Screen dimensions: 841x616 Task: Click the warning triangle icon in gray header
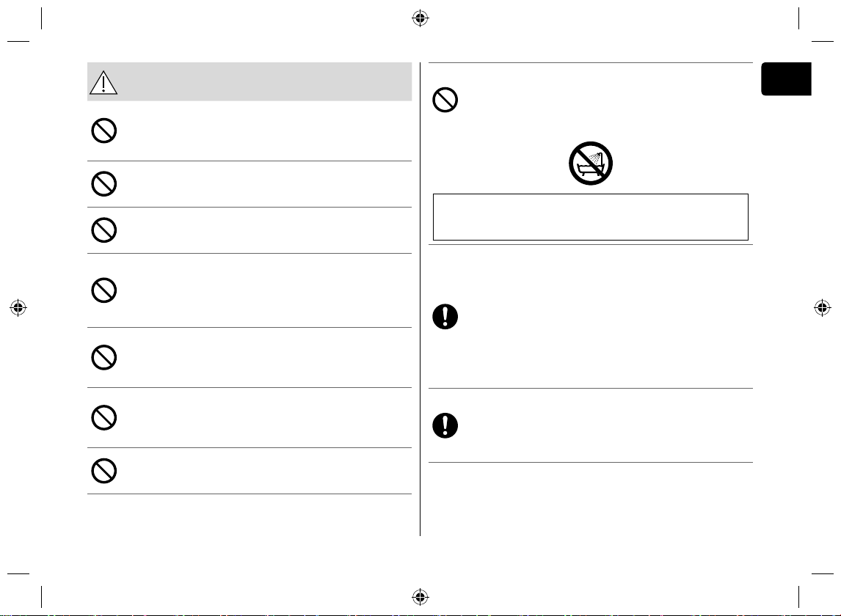pos(103,83)
